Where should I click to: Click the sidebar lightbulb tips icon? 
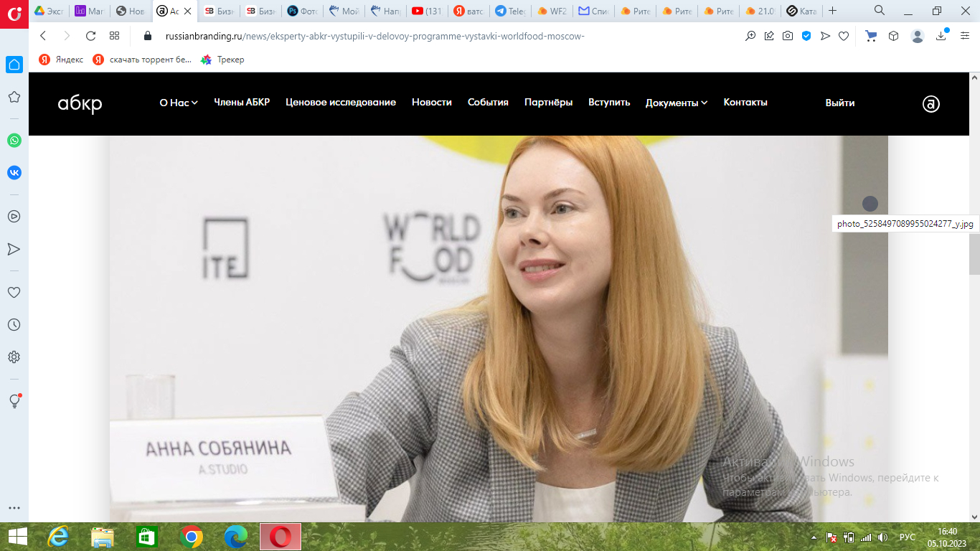tap(14, 401)
